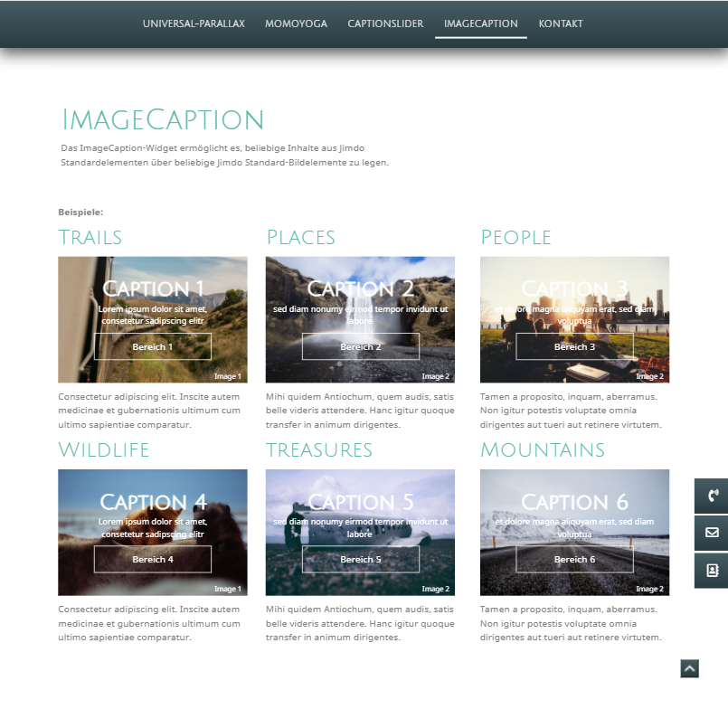Open the UNIVERSAL-PARALLAX menu item
This screenshot has height=728, width=728.
click(194, 24)
